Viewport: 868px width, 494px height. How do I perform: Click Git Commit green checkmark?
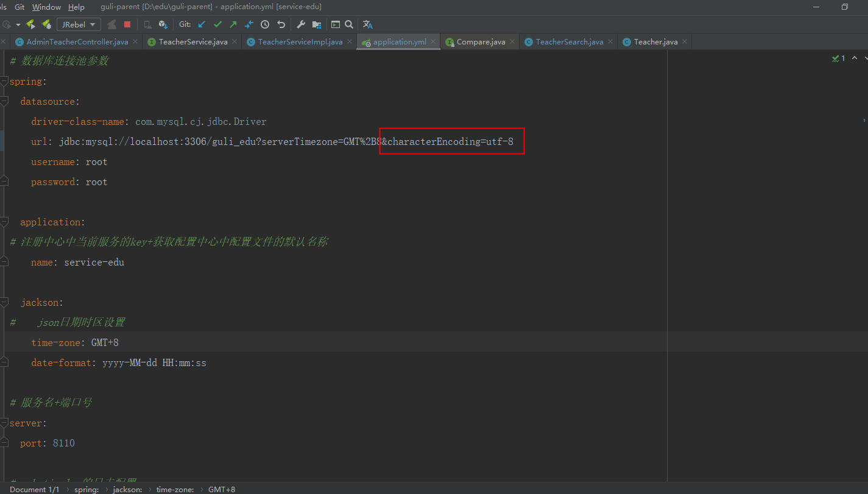(217, 24)
